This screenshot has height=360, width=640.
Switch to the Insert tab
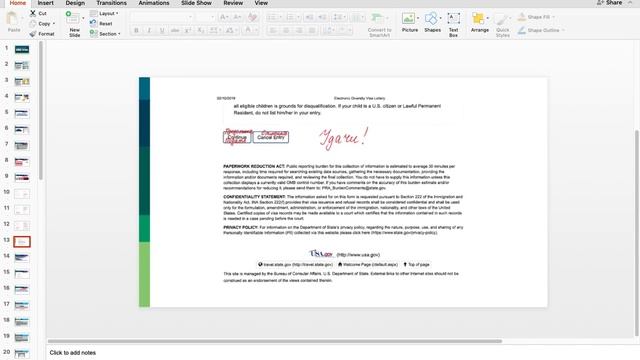pos(45,3)
